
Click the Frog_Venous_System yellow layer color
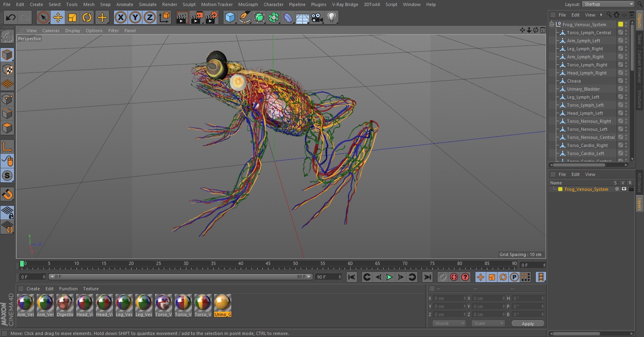pos(560,189)
